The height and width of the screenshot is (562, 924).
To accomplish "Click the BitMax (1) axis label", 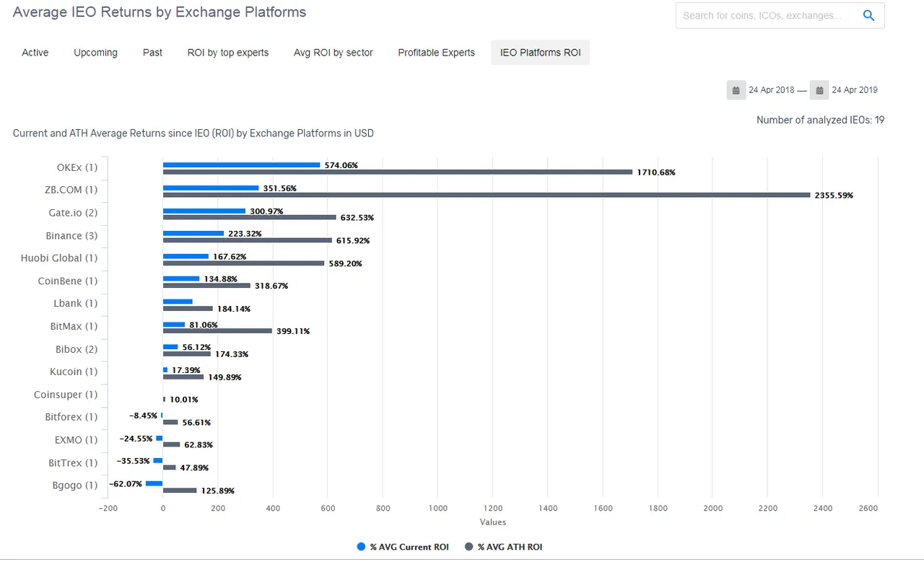I will pos(74,326).
